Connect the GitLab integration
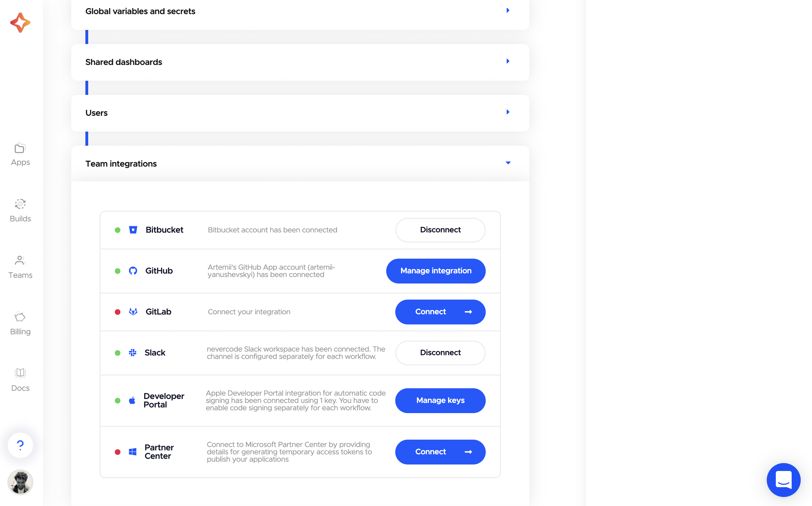Screen dimensions: 812x506 [440, 312]
